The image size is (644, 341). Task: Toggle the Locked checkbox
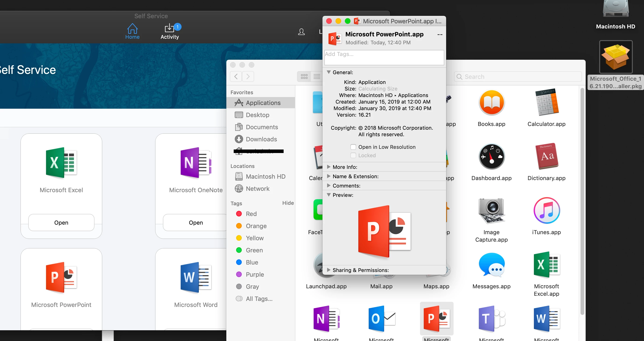[x=353, y=155]
